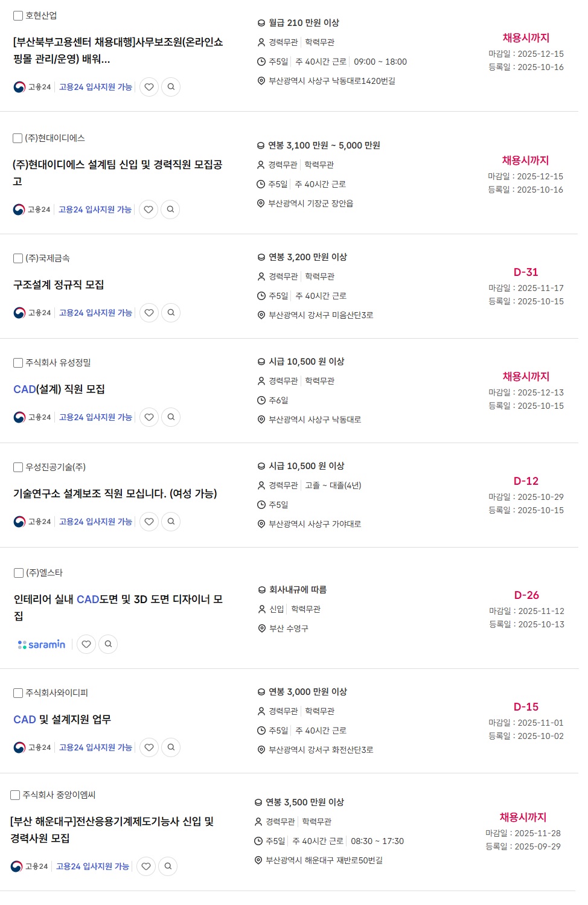The height and width of the screenshot is (905, 588).
Task: Preview the 구조설계 정규직 모집 posting
Action: click(x=171, y=313)
